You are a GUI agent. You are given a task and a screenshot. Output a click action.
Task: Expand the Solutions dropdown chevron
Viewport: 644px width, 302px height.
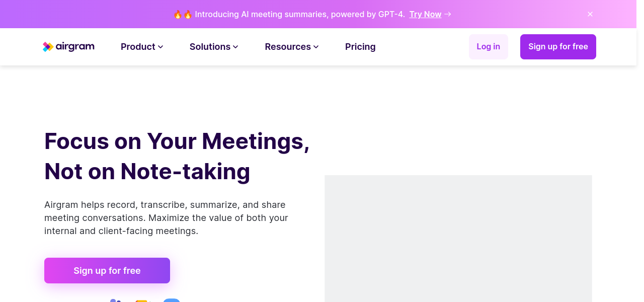[x=235, y=47]
